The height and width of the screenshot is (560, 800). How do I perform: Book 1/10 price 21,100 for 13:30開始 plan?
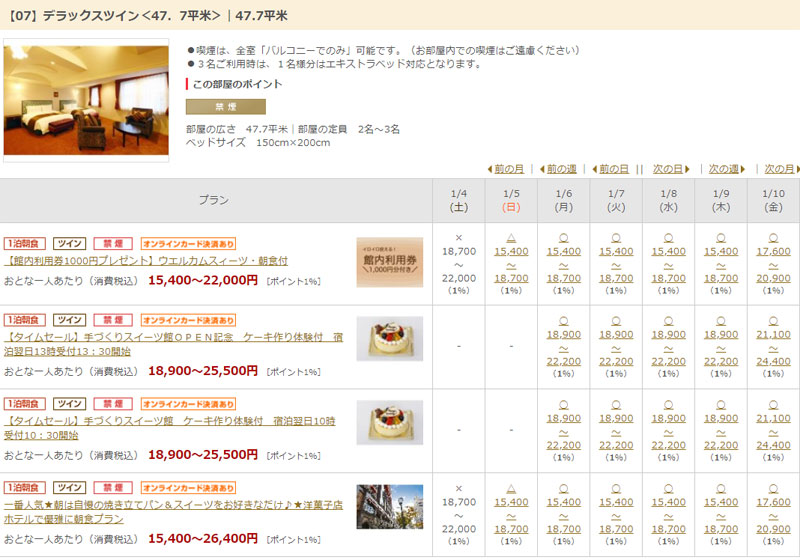coord(773,335)
